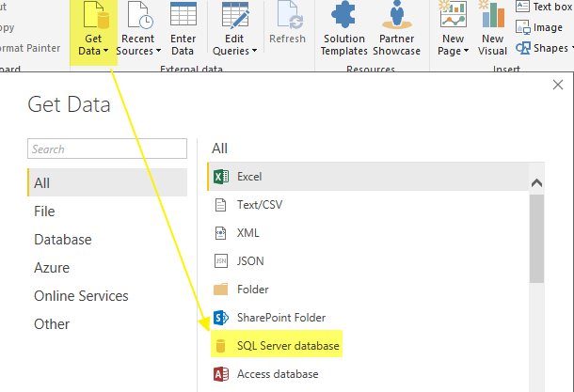Screen dimensions: 574x392
Task: Open the Enter Data table icon
Action: [x=183, y=15]
